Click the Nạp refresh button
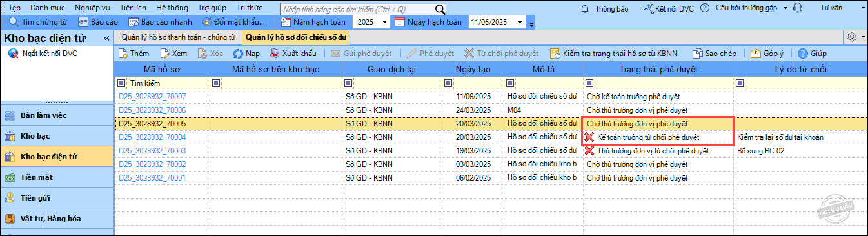Image resolution: width=868 pixels, height=236 pixels. tap(246, 54)
